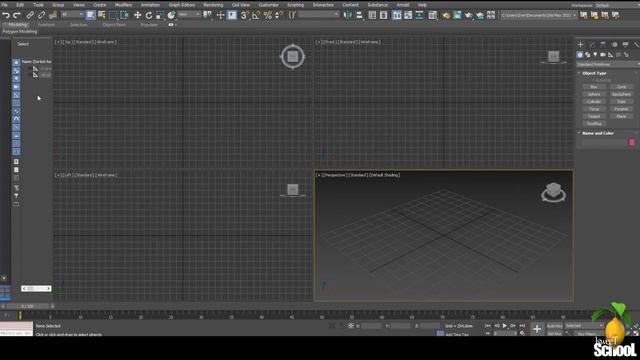
Task: Toggle Window/Crossing selection mode
Action: point(124,16)
